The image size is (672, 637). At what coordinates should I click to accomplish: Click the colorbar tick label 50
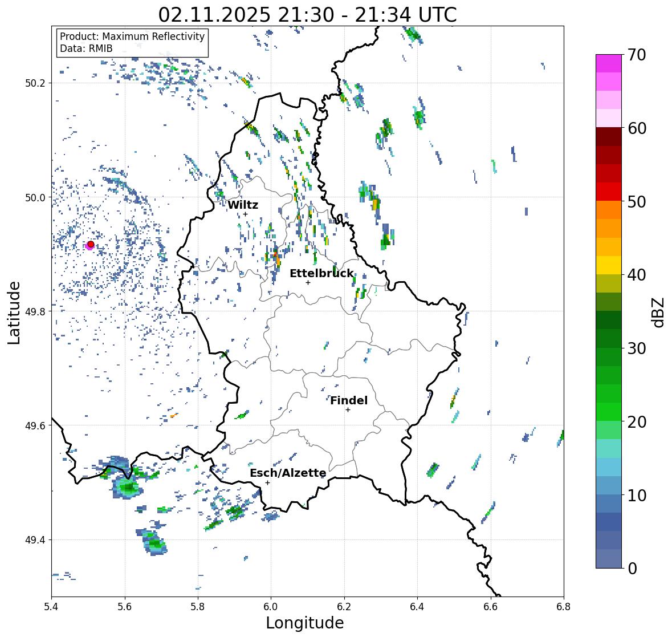[637, 201]
